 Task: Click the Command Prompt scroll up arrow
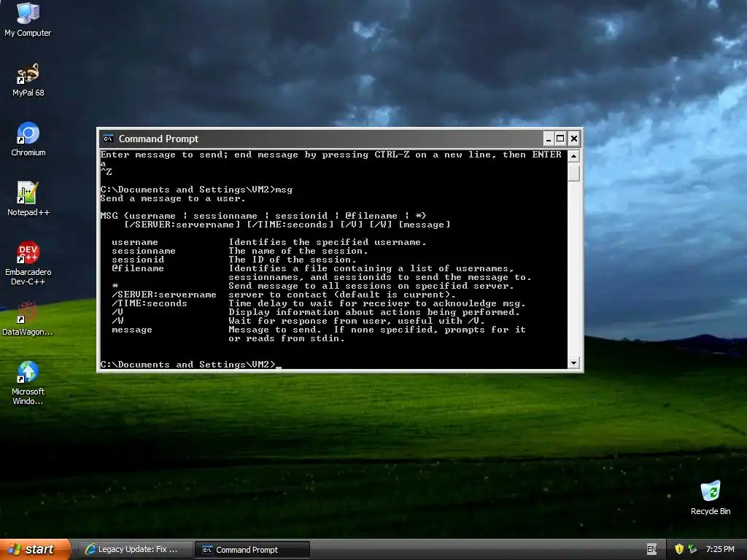(x=573, y=156)
